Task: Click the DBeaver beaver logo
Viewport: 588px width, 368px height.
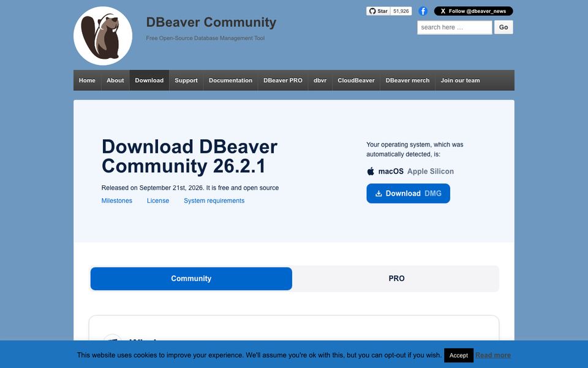Action: (x=103, y=36)
